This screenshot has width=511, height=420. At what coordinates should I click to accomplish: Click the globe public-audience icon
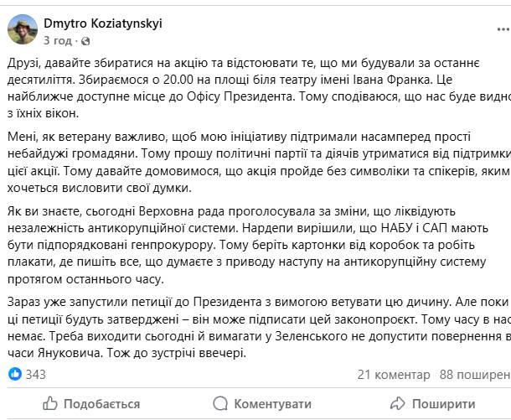[85, 41]
